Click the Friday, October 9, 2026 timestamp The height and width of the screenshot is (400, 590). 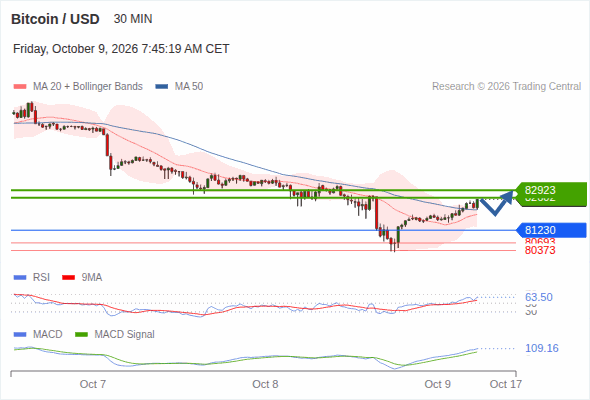coord(121,49)
